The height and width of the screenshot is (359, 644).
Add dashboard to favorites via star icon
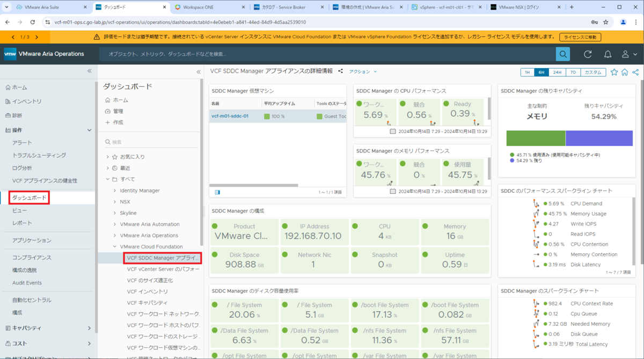click(614, 72)
